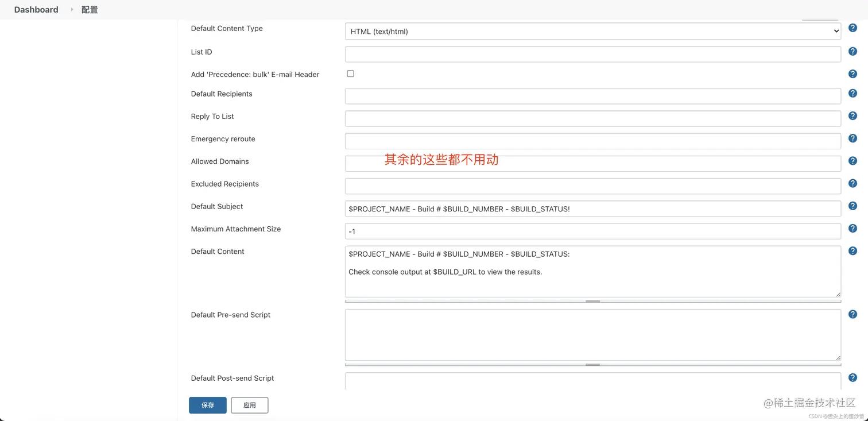Viewport: 868px width, 421px height.
Task: Show help for Allowed Domains
Action: pos(852,161)
